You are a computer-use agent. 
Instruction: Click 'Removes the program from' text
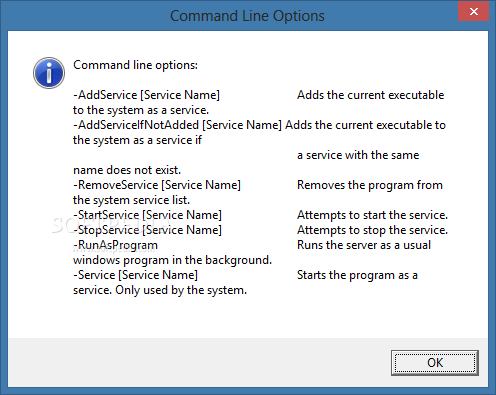pos(370,185)
